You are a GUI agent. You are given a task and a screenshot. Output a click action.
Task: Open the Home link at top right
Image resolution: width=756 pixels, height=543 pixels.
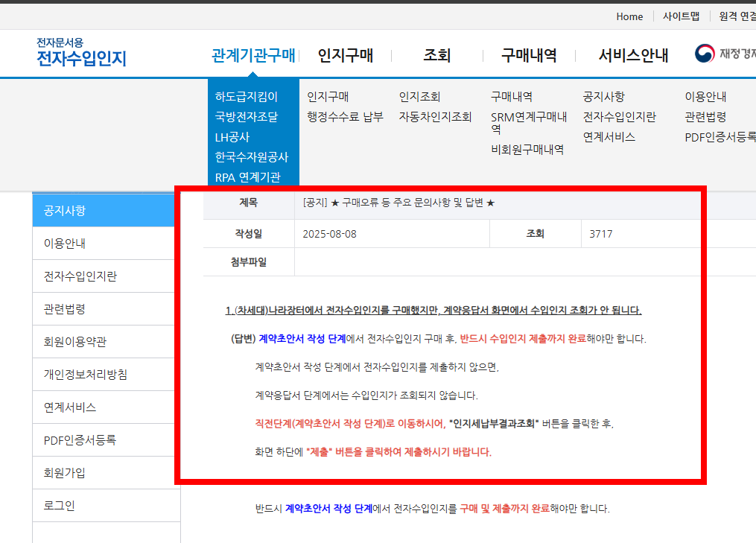pyautogui.click(x=629, y=16)
